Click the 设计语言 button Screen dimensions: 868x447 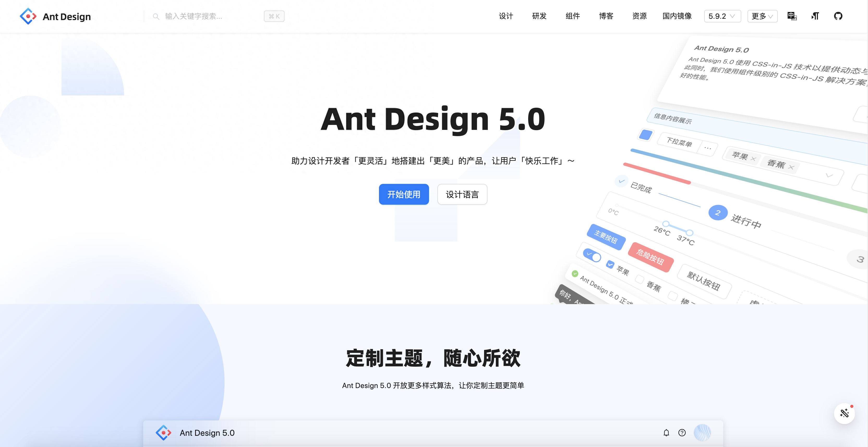(462, 194)
